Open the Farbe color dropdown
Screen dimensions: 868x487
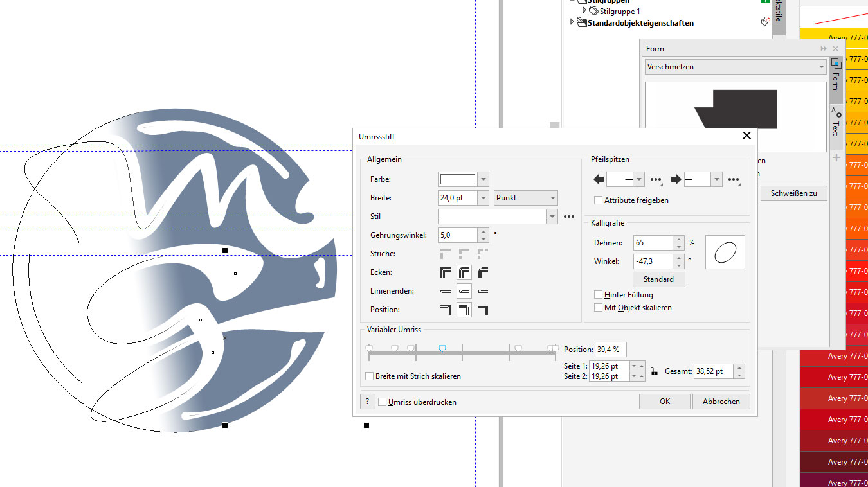coord(484,179)
